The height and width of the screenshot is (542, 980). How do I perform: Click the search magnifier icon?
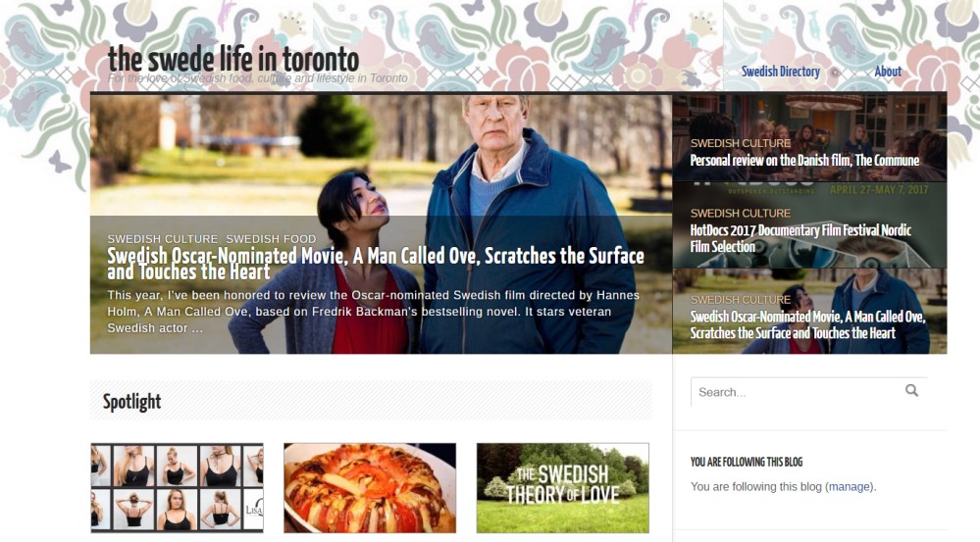912,391
